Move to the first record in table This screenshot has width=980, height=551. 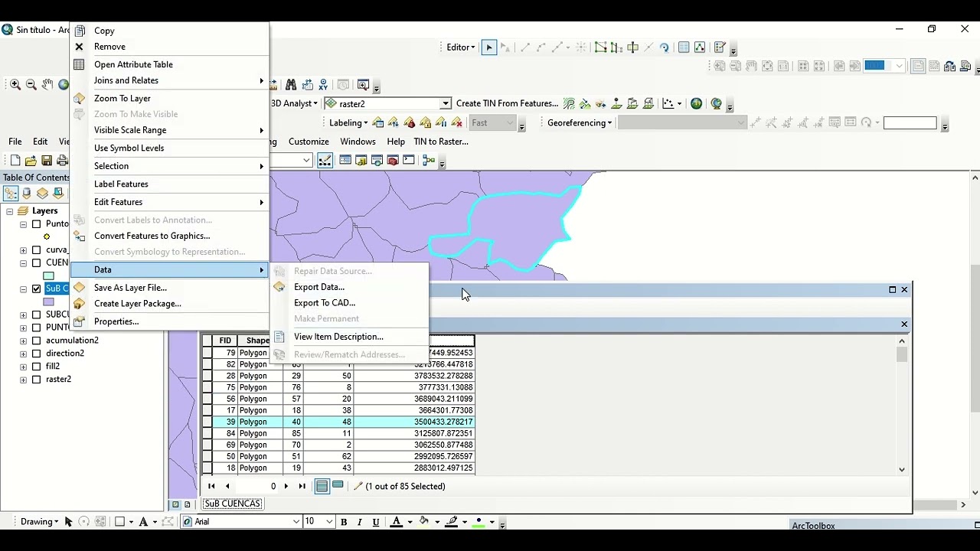pyautogui.click(x=211, y=486)
